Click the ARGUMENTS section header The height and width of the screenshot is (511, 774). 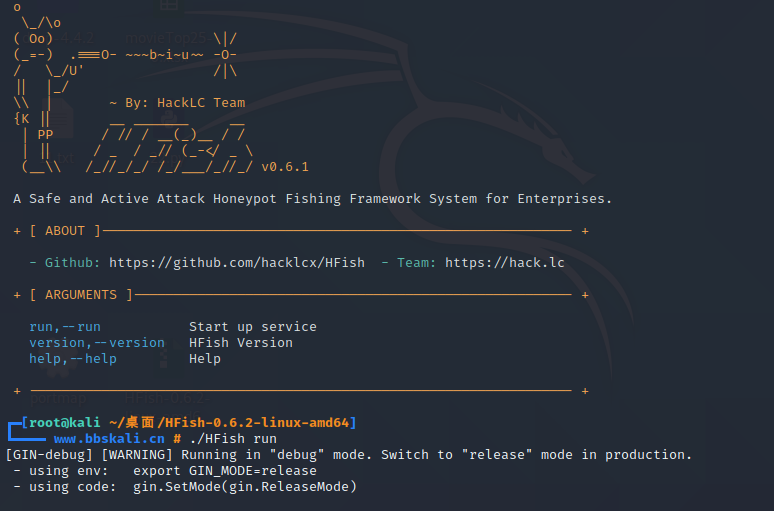coord(81,295)
